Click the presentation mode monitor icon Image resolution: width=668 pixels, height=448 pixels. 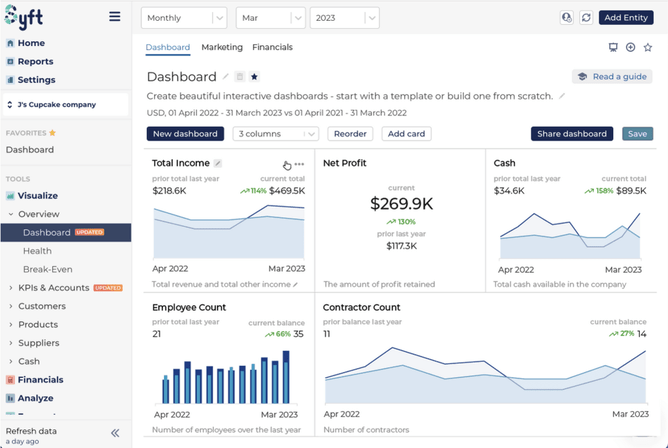[x=613, y=48]
